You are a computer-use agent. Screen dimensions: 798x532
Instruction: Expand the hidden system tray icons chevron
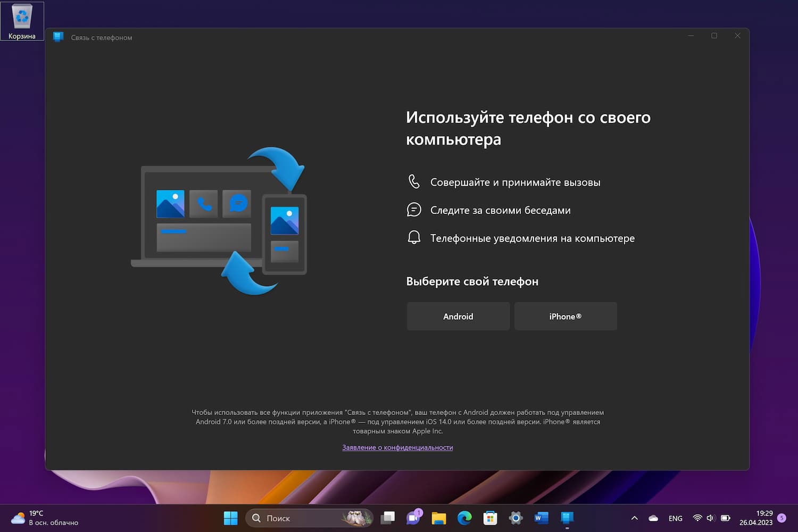coord(634,518)
